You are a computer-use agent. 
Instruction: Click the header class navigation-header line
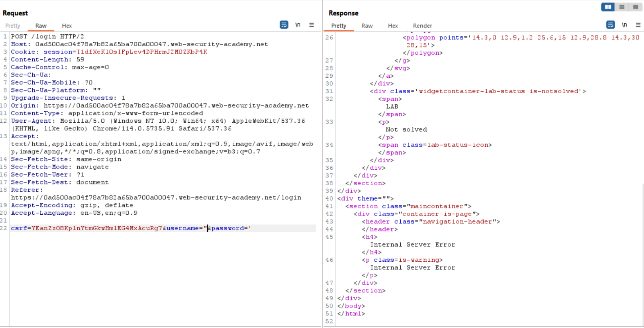(x=431, y=222)
